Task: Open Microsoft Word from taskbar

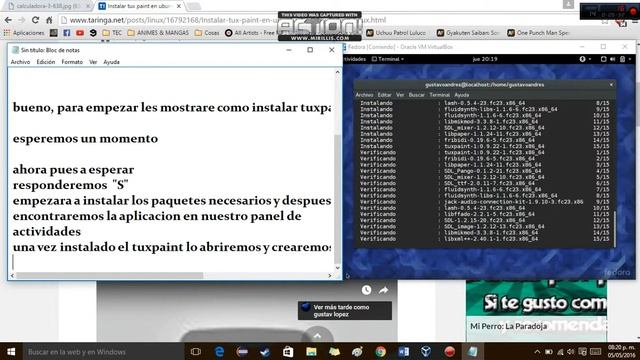Action: pyautogui.click(x=403, y=351)
